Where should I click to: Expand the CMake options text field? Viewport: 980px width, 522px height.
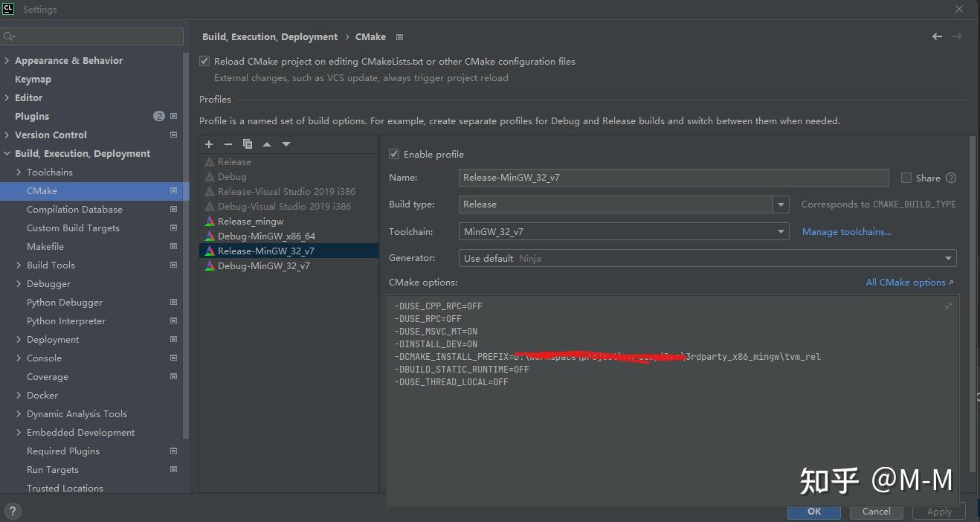point(949,306)
